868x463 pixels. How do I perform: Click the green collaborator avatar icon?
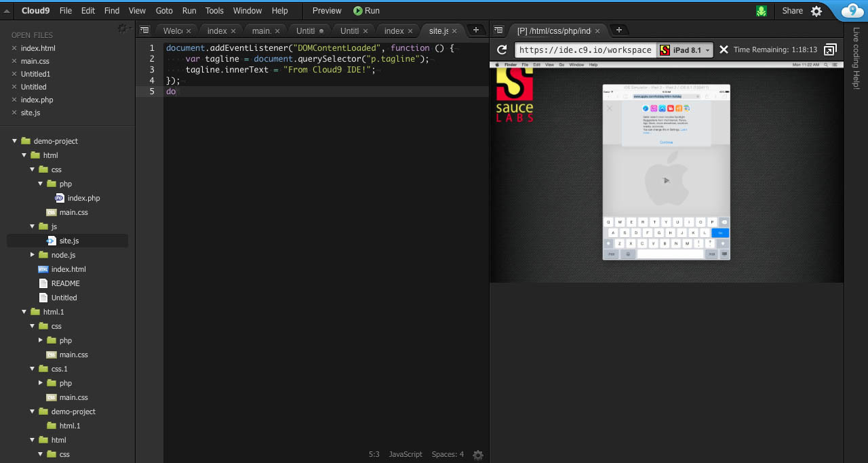point(762,11)
